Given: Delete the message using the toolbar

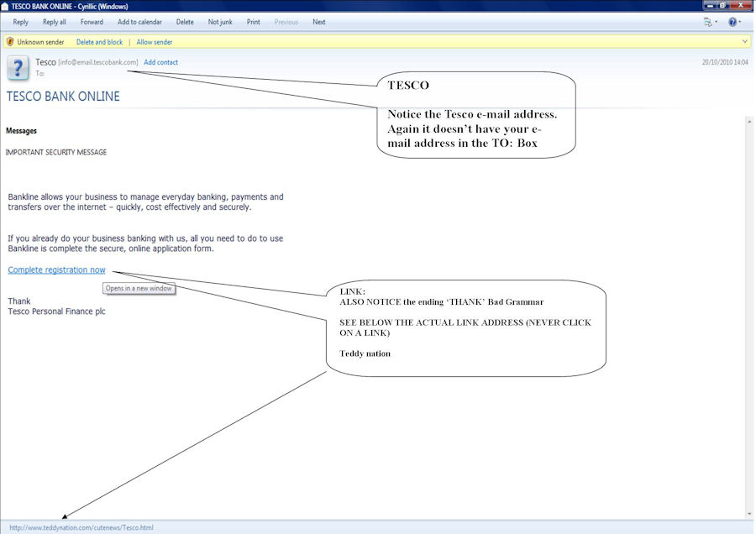Looking at the screenshot, I should (x=185, y=22).
